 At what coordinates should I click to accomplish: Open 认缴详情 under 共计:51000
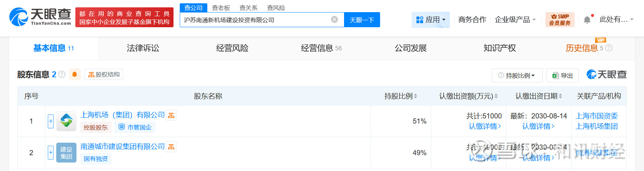click(x=484, y=126)
